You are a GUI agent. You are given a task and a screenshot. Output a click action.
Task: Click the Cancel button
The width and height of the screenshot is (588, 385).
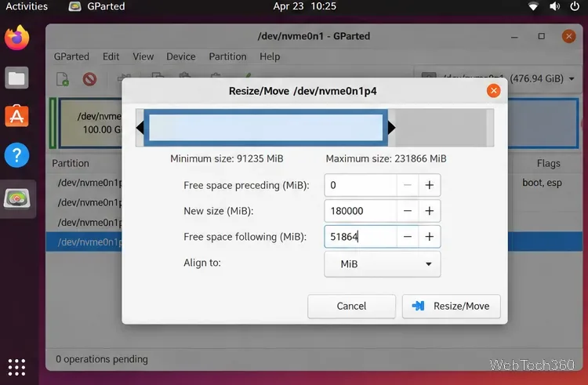tap(351, 307)
